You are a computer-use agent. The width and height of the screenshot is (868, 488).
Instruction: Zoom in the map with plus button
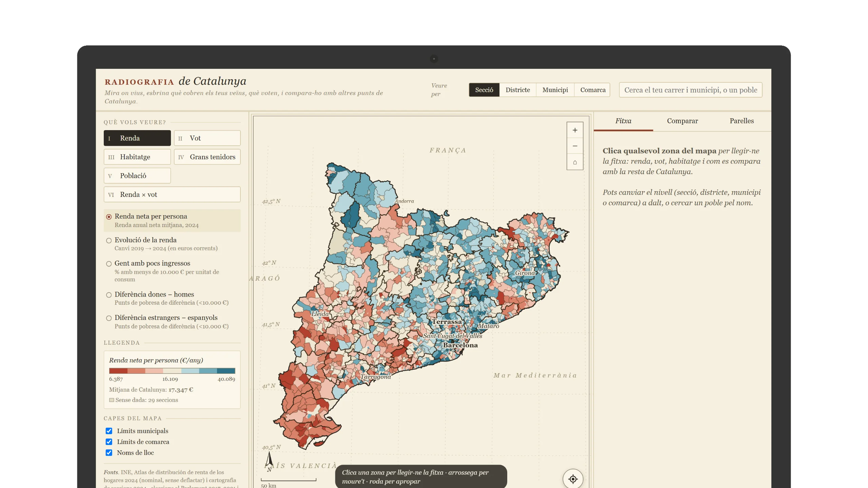tap(575, 130)
